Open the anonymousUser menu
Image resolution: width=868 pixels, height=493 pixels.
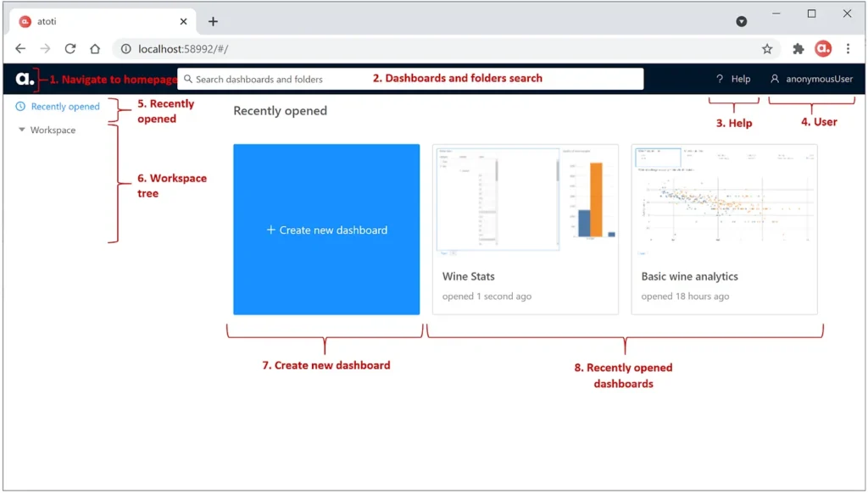coord(811,79)
